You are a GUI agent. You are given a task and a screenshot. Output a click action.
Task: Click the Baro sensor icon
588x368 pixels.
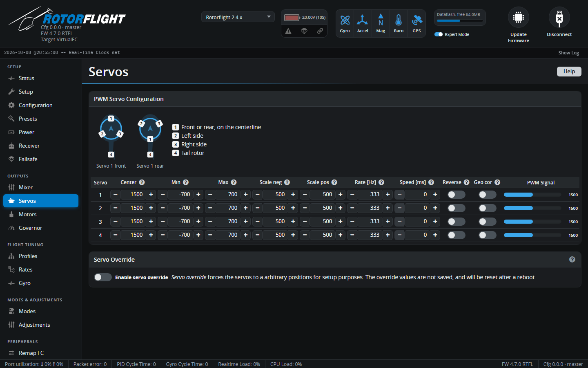399,20
